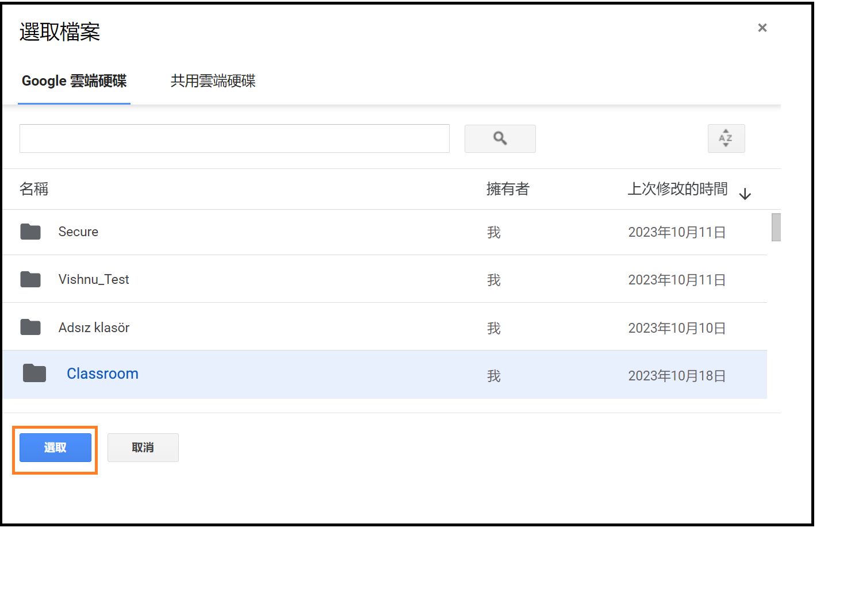Click inside the file search input field
The image size is (851, 616).
tap(235, 138)
